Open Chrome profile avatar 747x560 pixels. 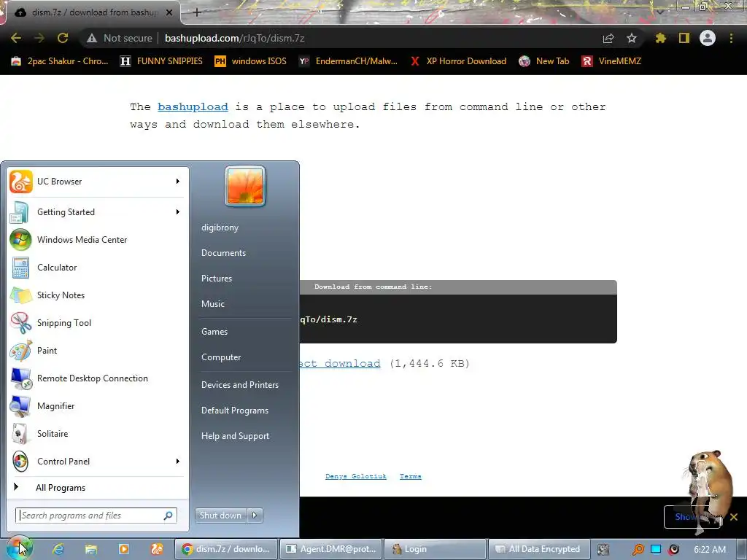(x=708, y=38)
